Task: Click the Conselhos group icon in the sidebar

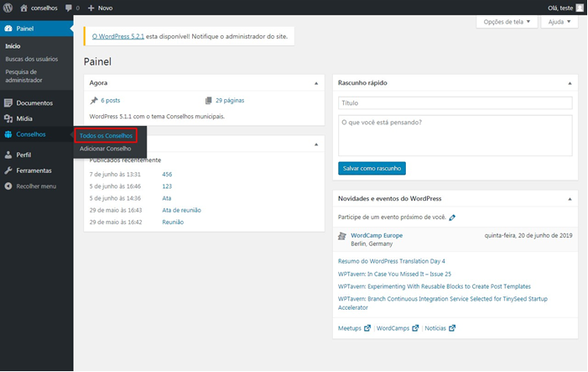Action: pyautogui.click(x=8, y=134)
